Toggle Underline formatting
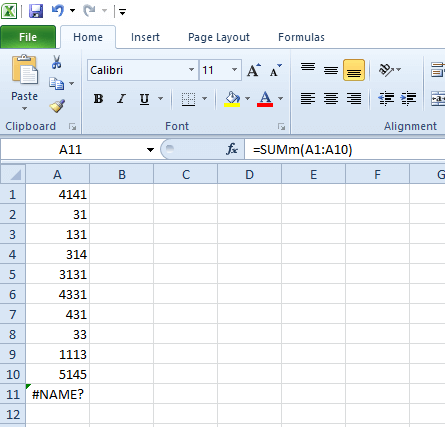Screen dimensions: 445x427 click(144, 99)
